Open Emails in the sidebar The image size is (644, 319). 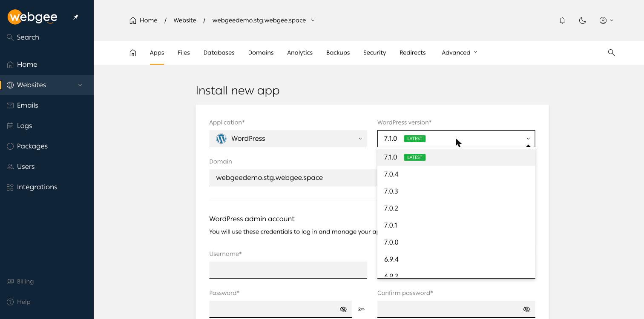(47, 105)
